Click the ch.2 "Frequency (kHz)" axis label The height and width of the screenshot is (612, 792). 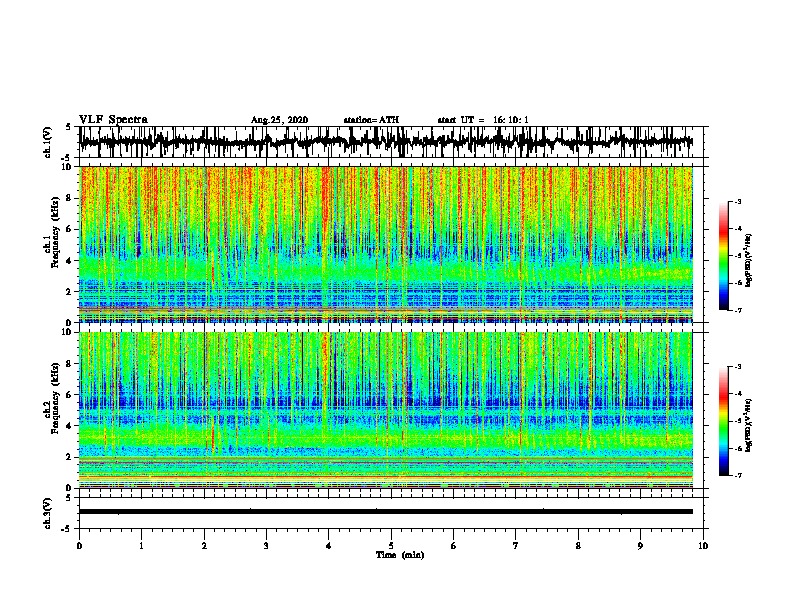click(x=55, y=398)
